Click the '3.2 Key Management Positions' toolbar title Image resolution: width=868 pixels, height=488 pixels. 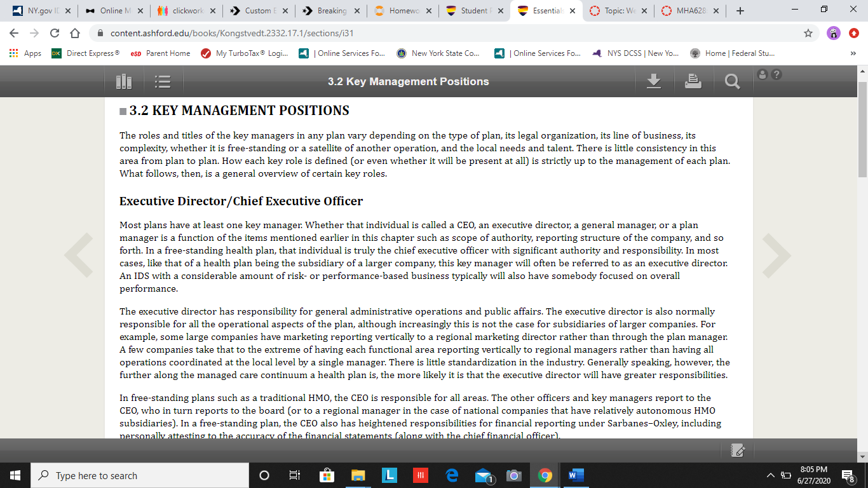[409, 81]
